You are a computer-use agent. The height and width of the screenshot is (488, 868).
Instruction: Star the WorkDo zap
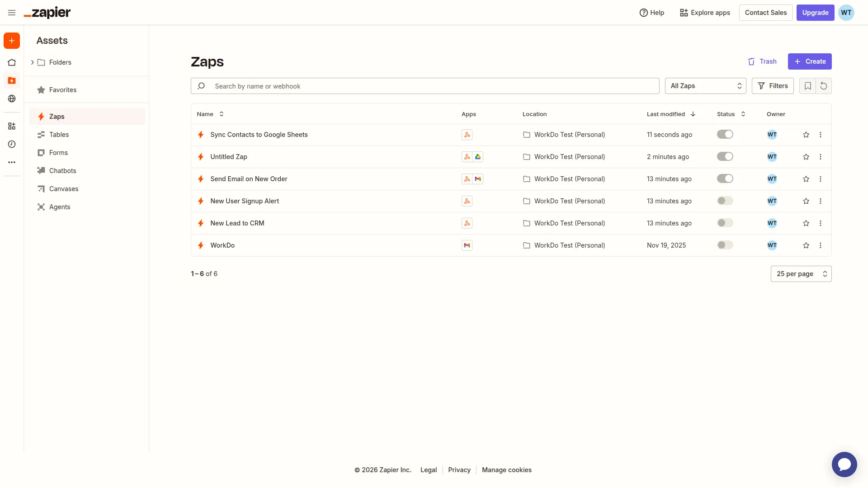pyautogui.click(x=806, y=245)
